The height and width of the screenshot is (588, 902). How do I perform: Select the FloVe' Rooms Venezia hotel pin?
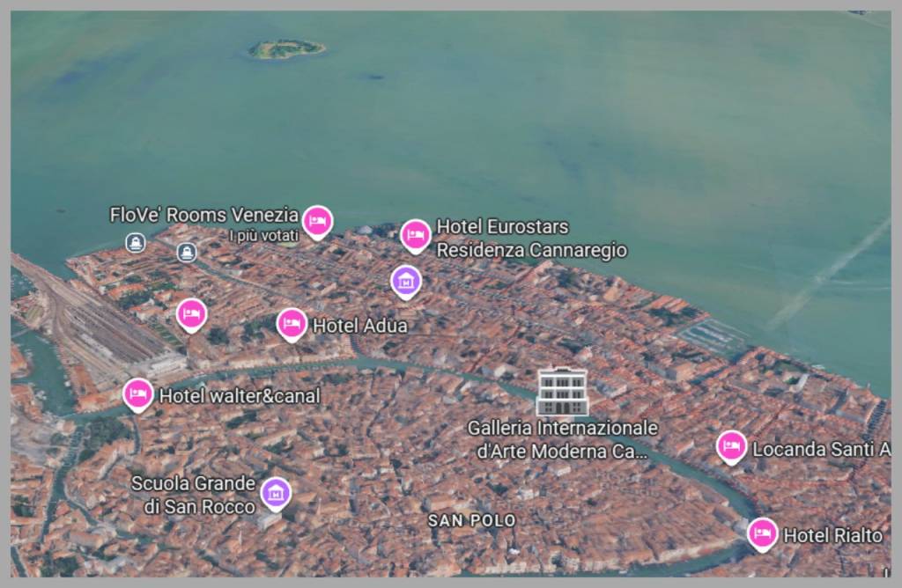[x=317, y=222]
